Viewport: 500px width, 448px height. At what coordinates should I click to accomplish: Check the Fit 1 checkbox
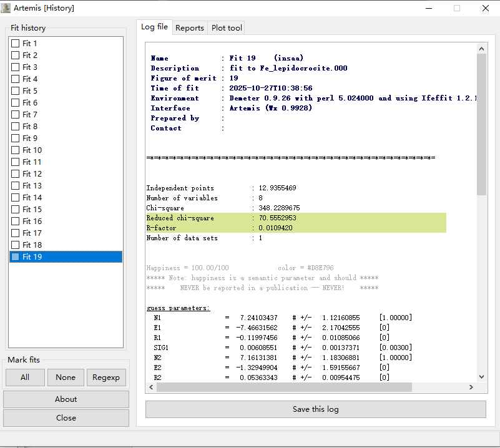[15, 44]
